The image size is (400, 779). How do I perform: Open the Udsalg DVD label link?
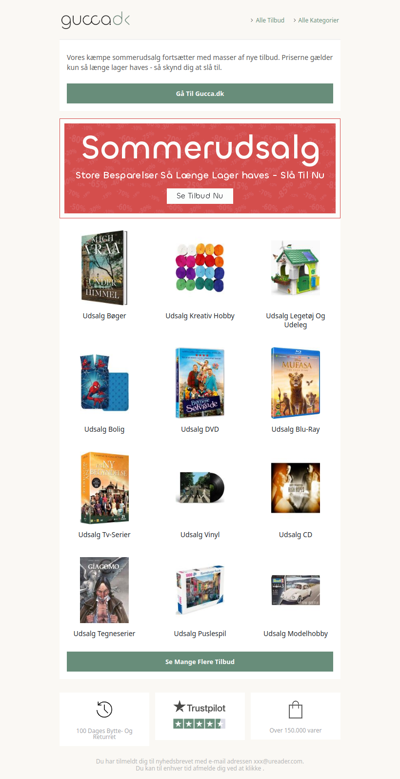click(x=200, y=429)
